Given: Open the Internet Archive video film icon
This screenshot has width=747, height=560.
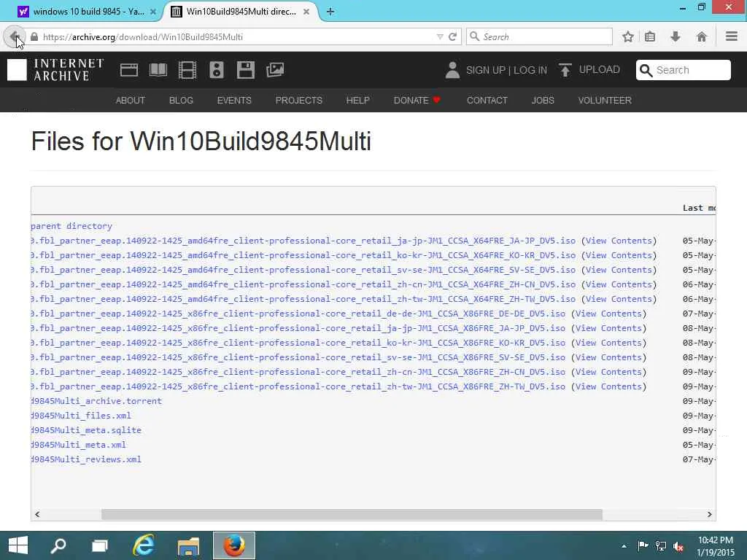Looking at the screenshot, I should pyautogui.click(x=187, y=70).
